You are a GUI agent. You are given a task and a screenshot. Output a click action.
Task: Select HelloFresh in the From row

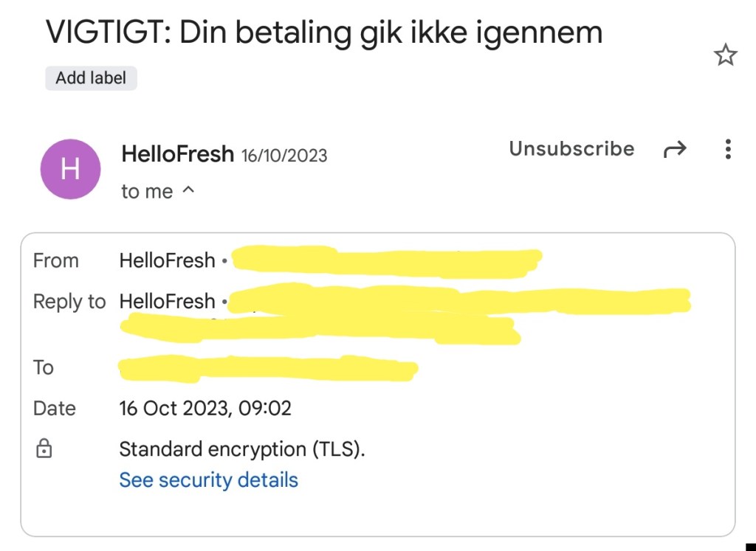click(167, 260)
